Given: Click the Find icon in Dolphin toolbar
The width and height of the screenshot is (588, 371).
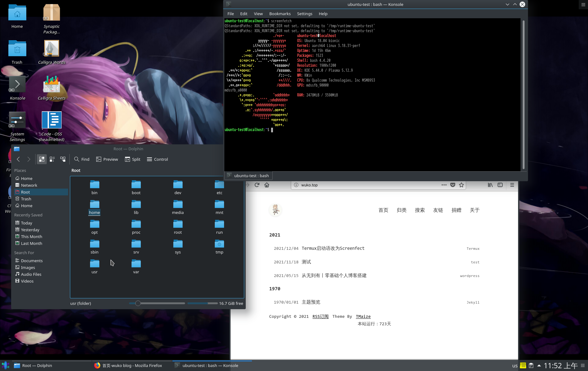Looking at the screenshot, I should pos(82,159).
